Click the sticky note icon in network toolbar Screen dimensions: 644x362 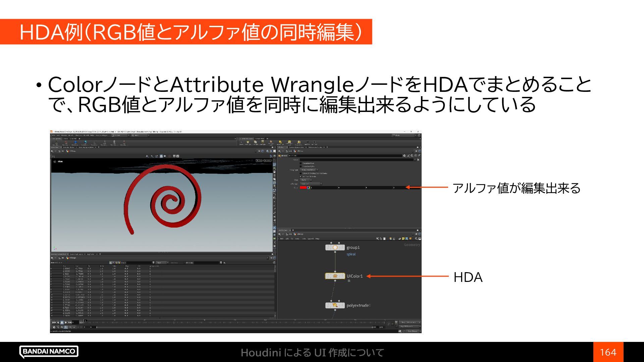[x=403, y=239]
